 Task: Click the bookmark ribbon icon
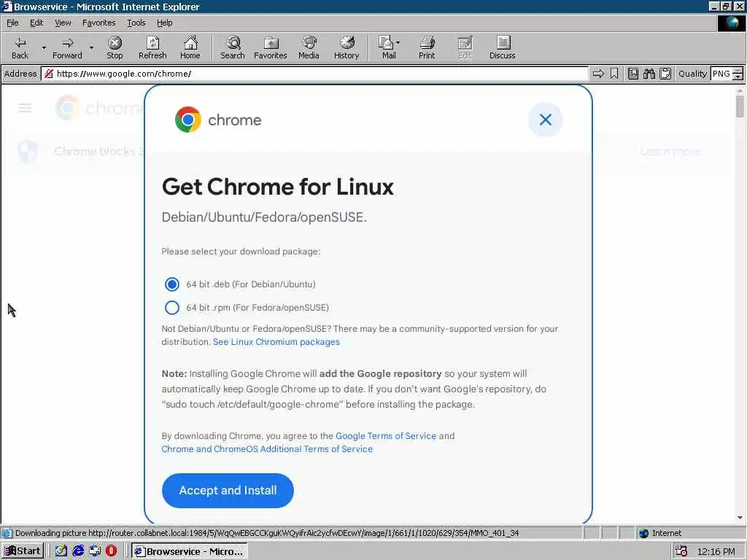click(x=614, y=74)
